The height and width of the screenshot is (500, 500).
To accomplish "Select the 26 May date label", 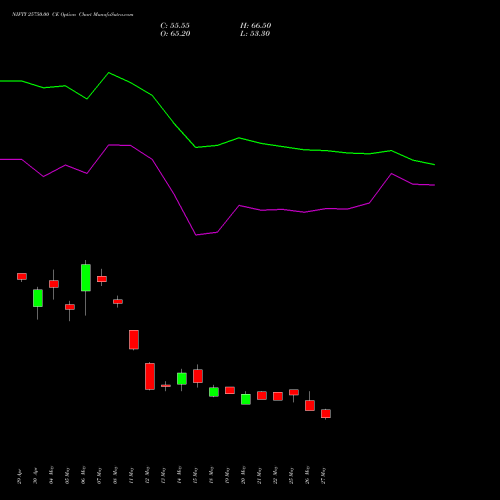I will (x=307, y=475).
